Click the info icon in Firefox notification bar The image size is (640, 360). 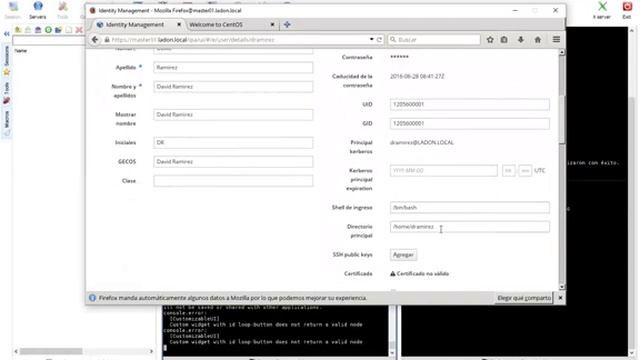coord(92,298)
